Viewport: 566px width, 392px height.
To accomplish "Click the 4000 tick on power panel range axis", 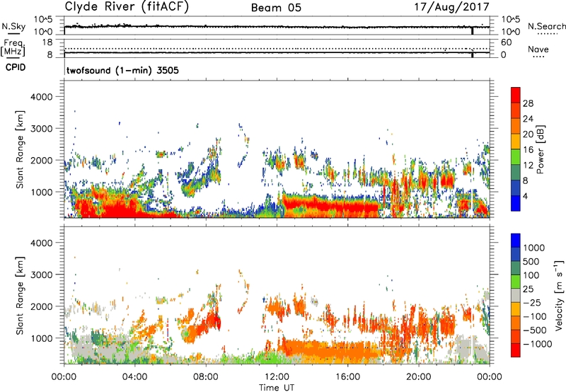I will click(x=41, y=97).
